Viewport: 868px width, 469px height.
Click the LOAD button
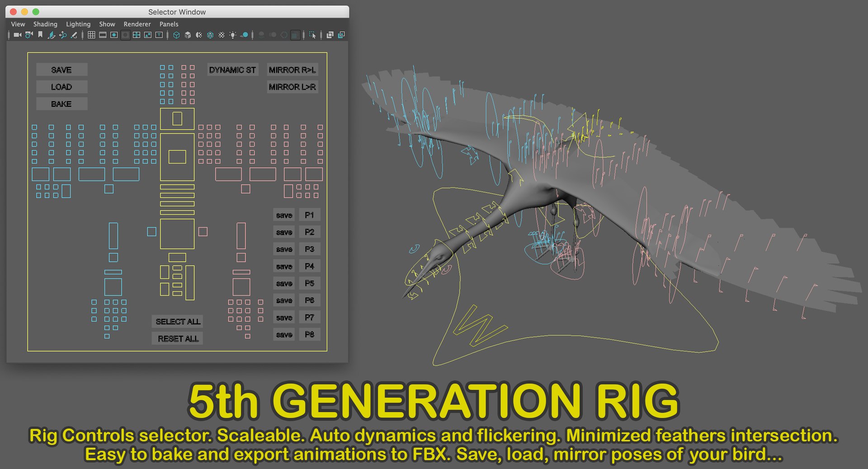[62, 87]
